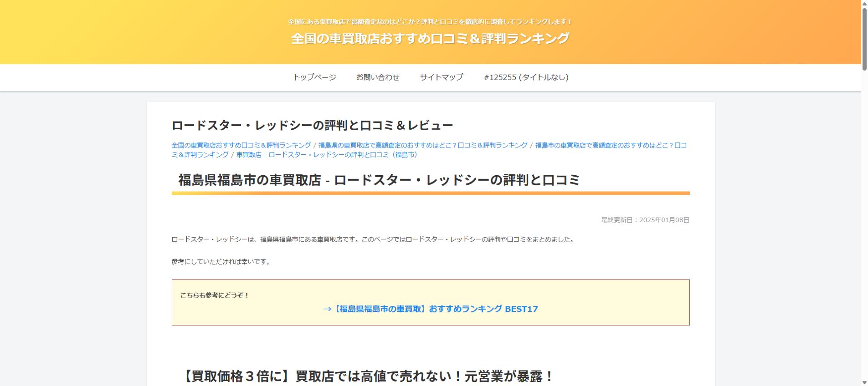Image resolution: width=868 pixels, height=386 pixels.
Task: Click the paragraph starting ロードスター・レッドシーは、福島県福島市にある
Action: pyautogui.click(x=374, y=239)
